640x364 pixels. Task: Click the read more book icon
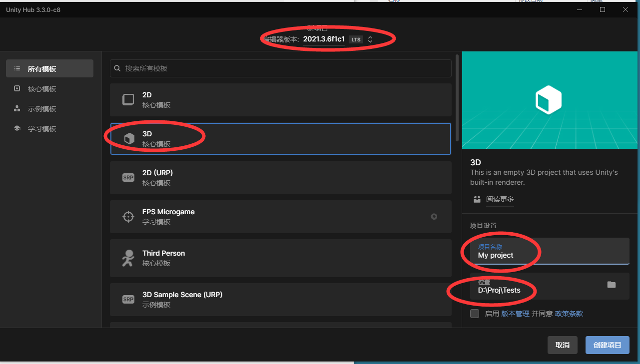click(477, 199)
